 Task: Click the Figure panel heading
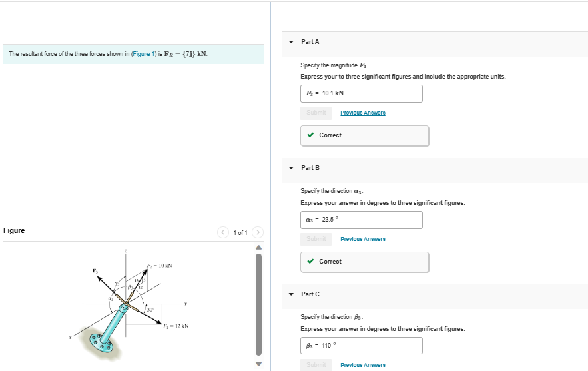pyautogui.click(x=14, y=230)
